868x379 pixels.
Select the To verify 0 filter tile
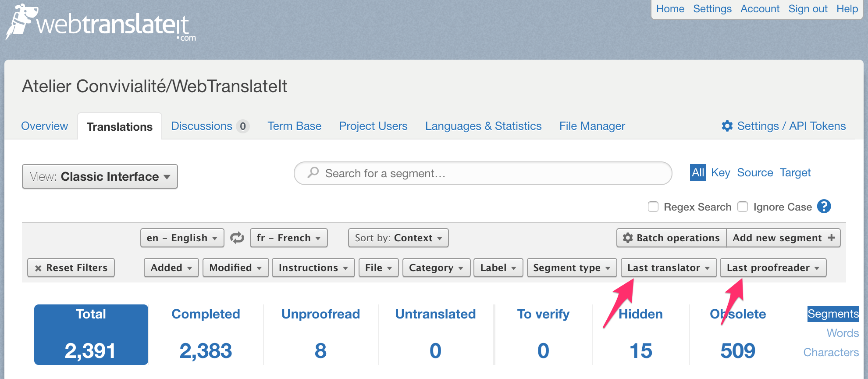[543, 335]
